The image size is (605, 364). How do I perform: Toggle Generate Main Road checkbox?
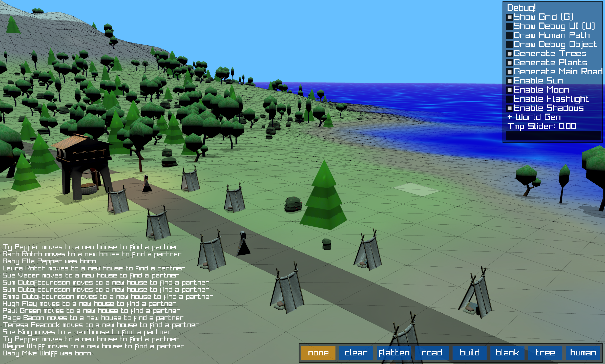click(510, 72)
